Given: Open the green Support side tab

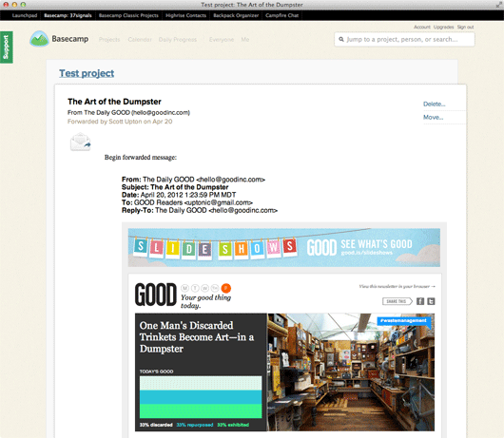Looking at the screenshot, I should point(6,48).
